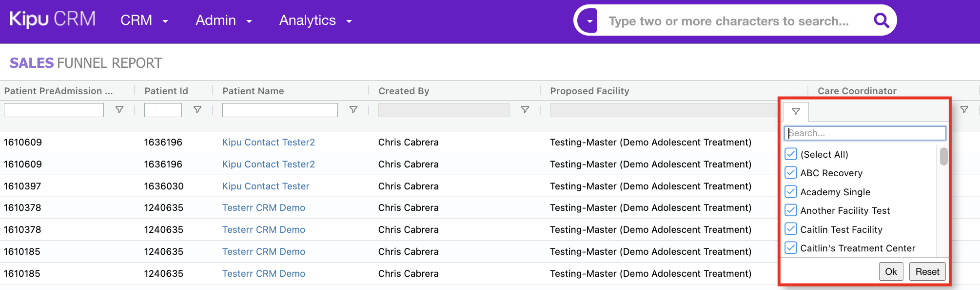
Task: Expand the CRM dropdown menu
Action: 144,21
